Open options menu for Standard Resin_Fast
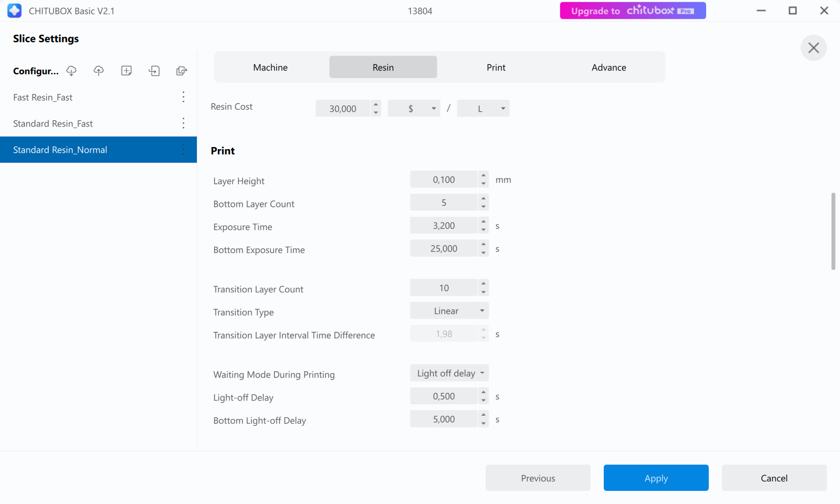Image resolution: width=840 pixels, height=504 pixels. [x=183, y=123]
